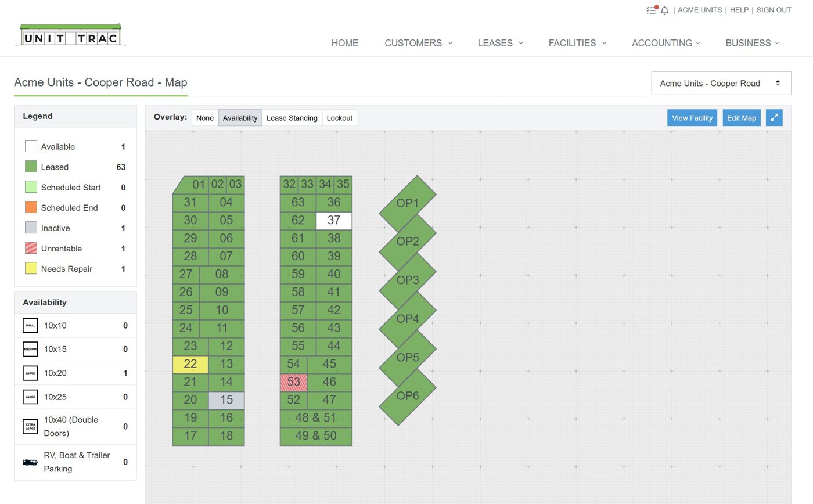Click the Medium 10x15 size icon
This screenshot has height=504, width=813.
tap(30, 349)
